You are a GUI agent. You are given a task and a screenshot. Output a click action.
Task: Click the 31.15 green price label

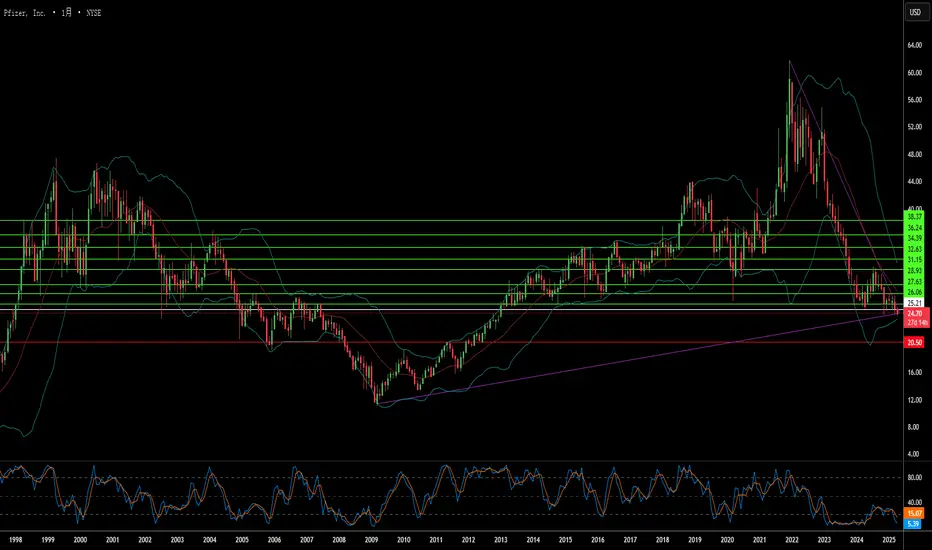click(913, 259)
